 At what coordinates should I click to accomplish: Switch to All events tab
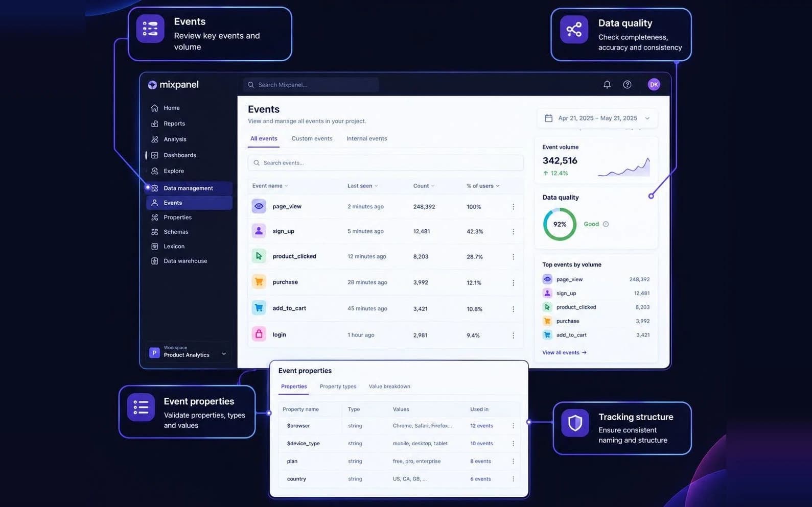[x=264, y=139]
